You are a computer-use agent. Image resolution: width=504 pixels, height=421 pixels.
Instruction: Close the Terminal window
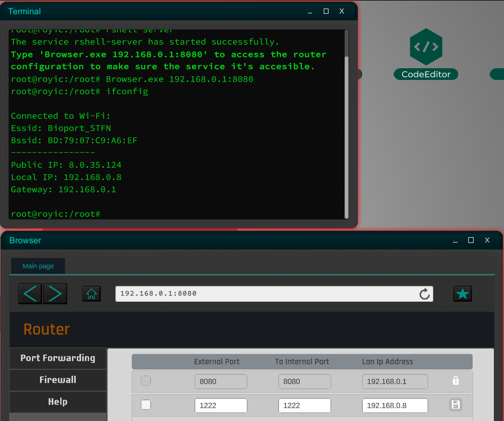click(x=342, y=11)
